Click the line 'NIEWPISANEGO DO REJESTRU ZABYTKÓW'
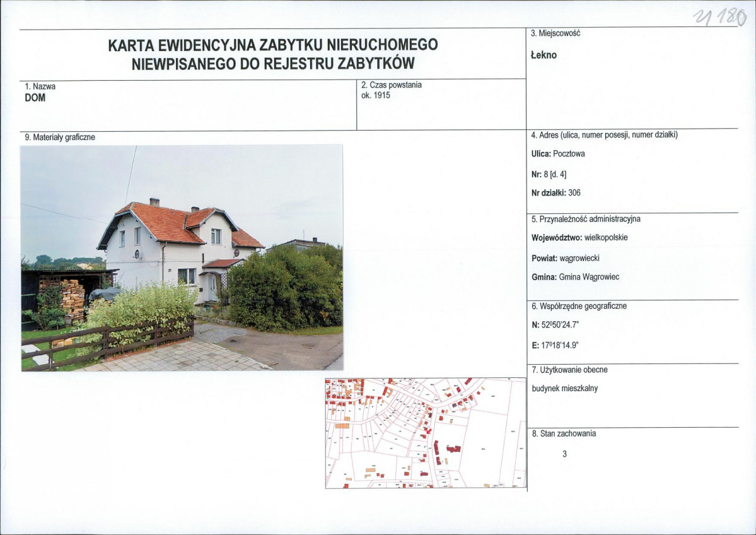Screen dimensions: 756x535 [x=273, y=64]
